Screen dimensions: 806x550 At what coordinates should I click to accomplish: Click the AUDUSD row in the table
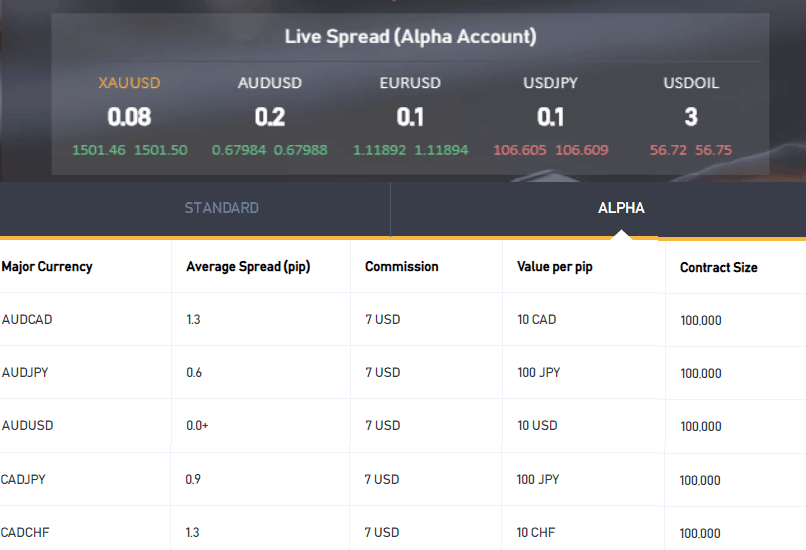tap(403, 426)
